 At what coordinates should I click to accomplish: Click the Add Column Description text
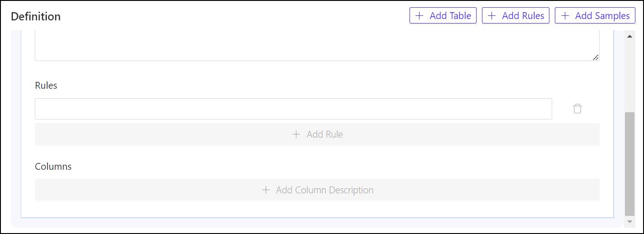[324, 190]
